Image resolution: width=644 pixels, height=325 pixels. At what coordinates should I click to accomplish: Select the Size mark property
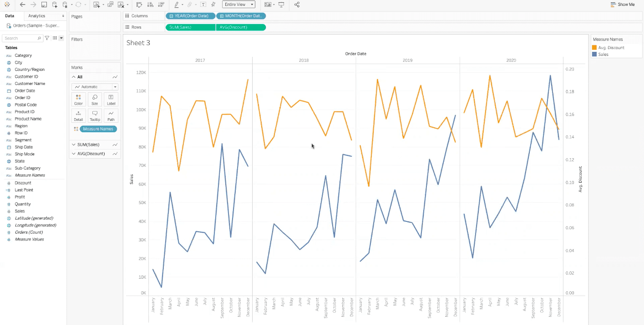[95, 99]
